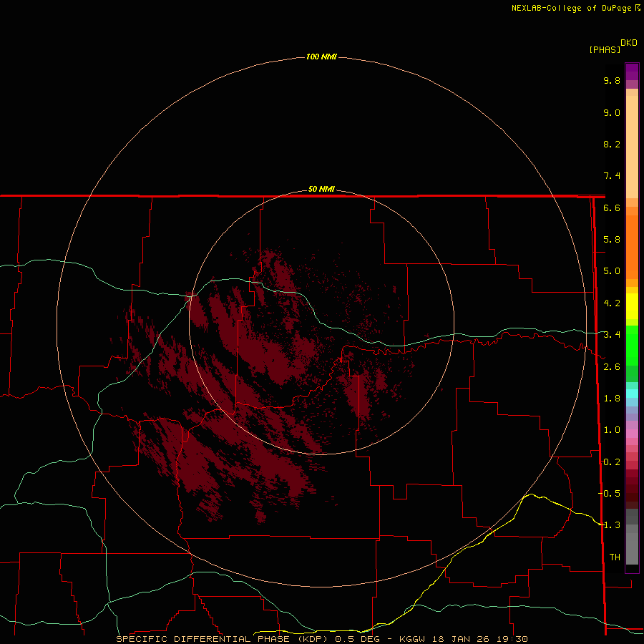Viewport: 644px width, 644px height.
Task: Click the -0.5 scale value
Action: 610,494
